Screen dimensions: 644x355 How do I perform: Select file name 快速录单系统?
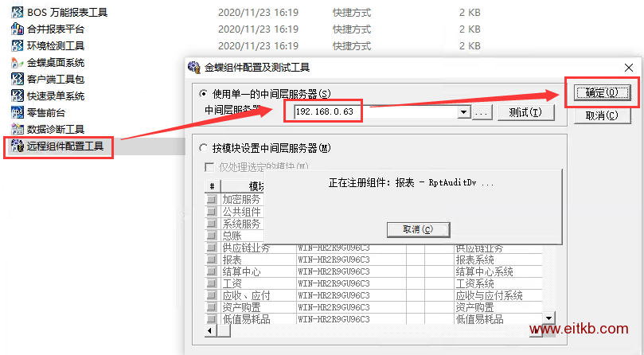tap(56, 96)
